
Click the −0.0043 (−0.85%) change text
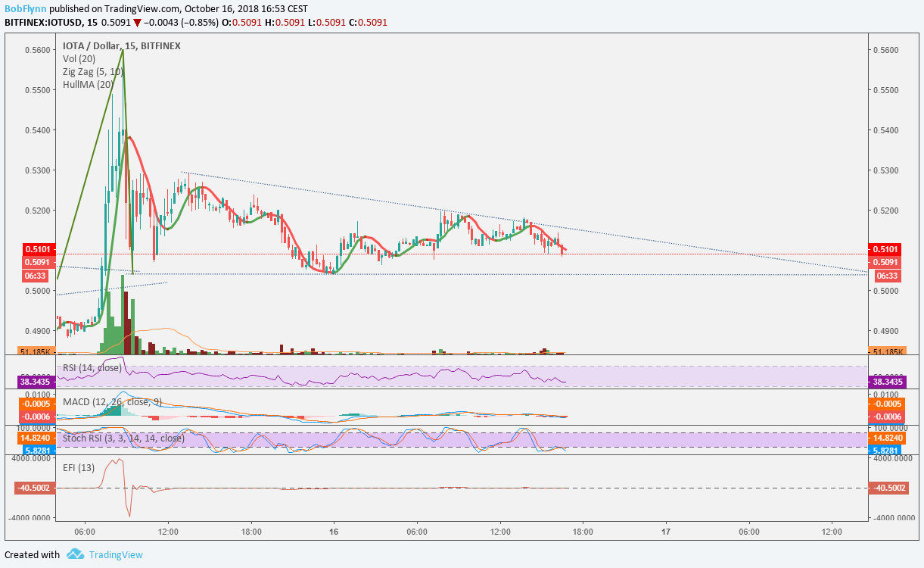click(180, 23)
